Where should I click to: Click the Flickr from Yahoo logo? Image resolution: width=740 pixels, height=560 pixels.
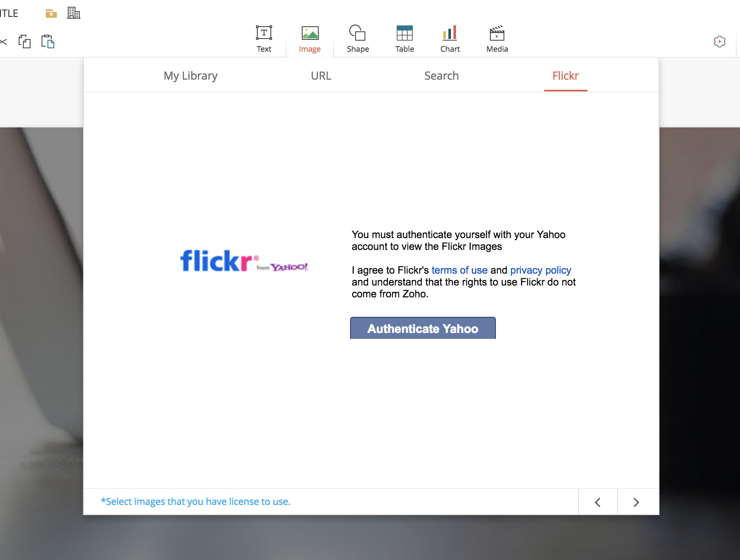pyautogui.click(x=244, y=261)
